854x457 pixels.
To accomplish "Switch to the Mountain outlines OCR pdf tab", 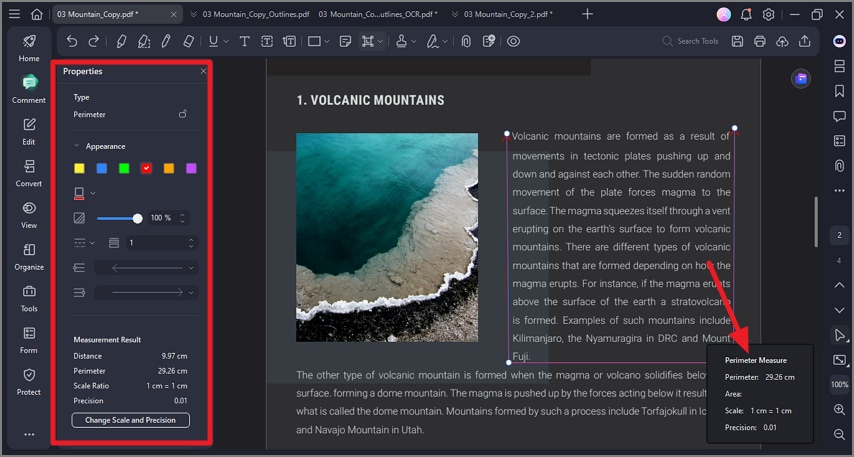I will [x=377, y=14].
